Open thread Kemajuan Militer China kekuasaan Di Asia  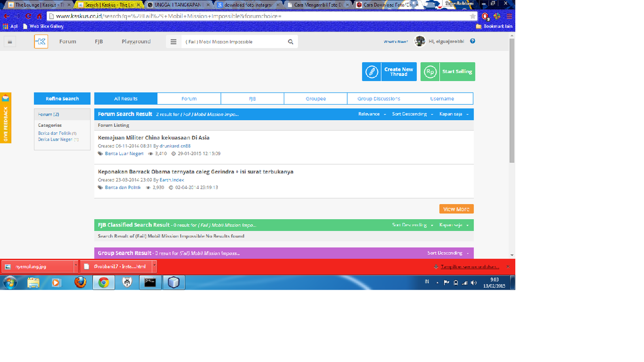153,137
